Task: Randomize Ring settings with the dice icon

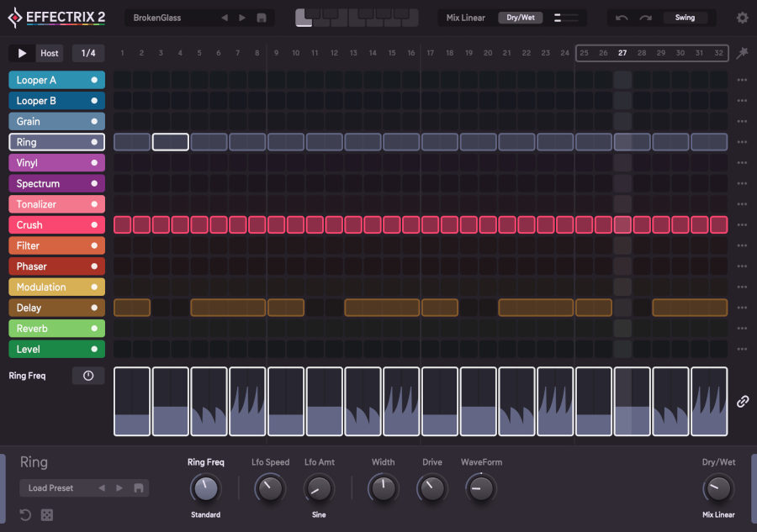Action: coord(46,514)
